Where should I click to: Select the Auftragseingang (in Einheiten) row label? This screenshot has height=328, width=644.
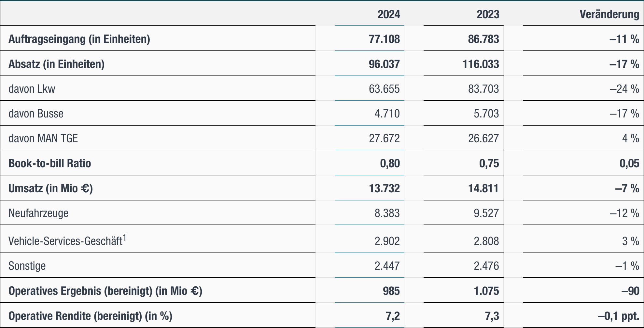coord(79,39)
